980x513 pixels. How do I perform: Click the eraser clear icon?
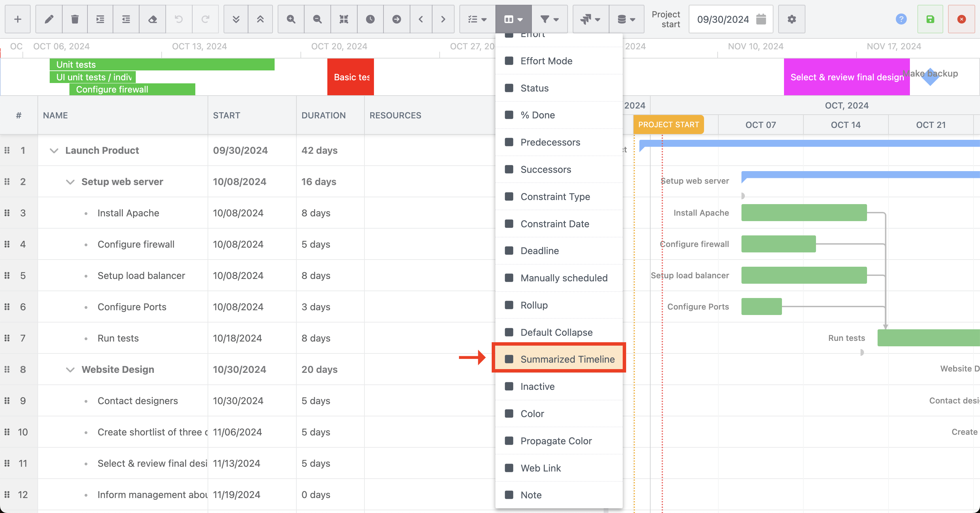pyautogui.click(x=152, y=19)
